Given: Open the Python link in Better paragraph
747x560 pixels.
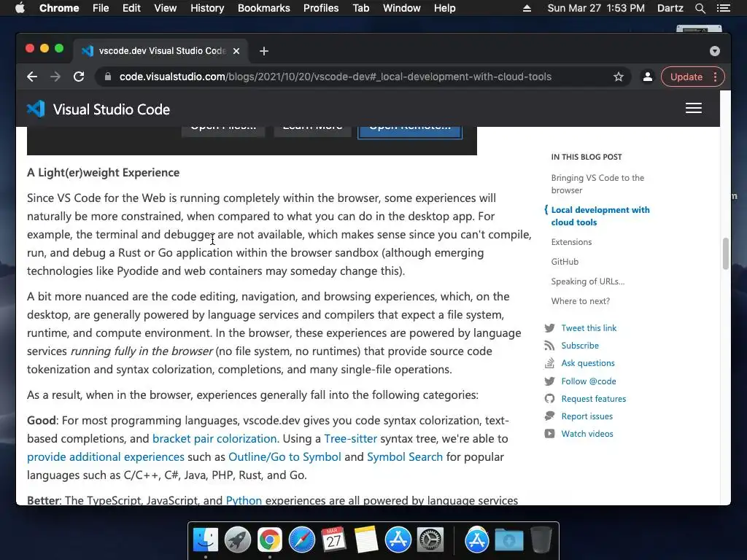Looking at the screenshot, I should point(244,500).
